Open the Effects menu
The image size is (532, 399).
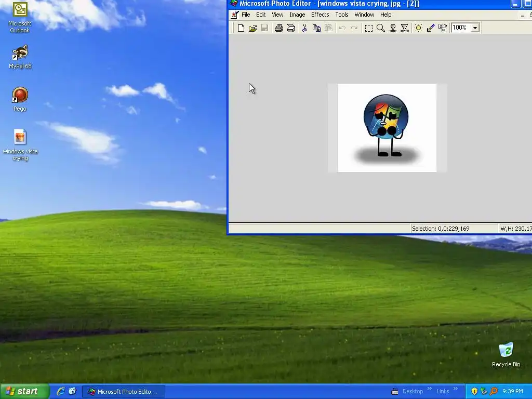tap(320, 15)
